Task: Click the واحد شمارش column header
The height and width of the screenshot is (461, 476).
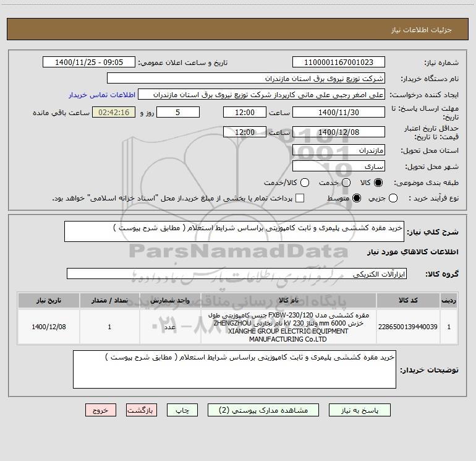Action: pos(170,300)
